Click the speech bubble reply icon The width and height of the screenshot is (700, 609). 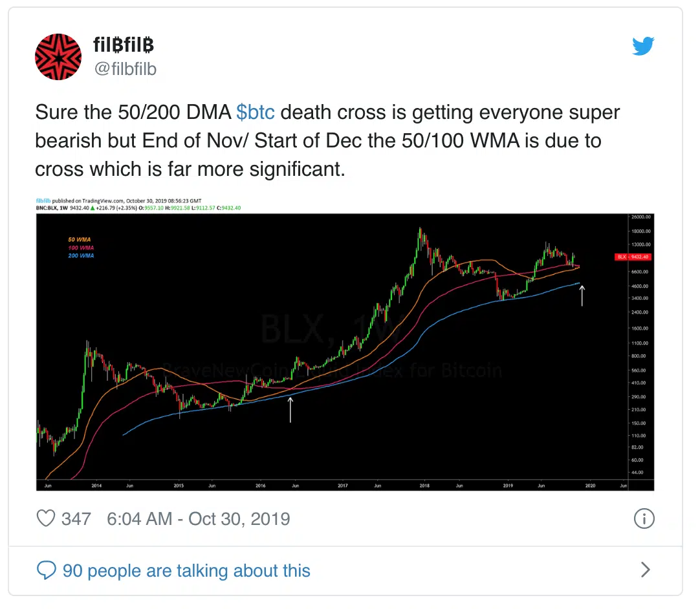pyautogui.click(x=46, y=570)
